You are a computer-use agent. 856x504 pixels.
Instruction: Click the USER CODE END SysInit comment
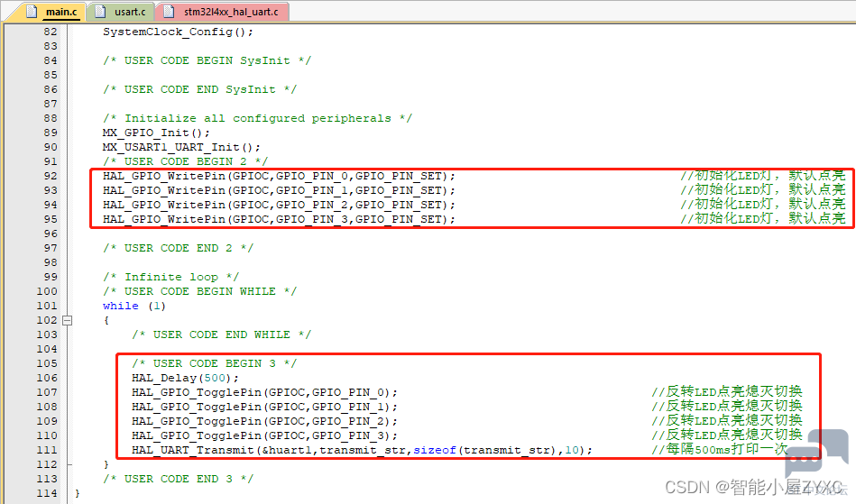click(200, 89)
